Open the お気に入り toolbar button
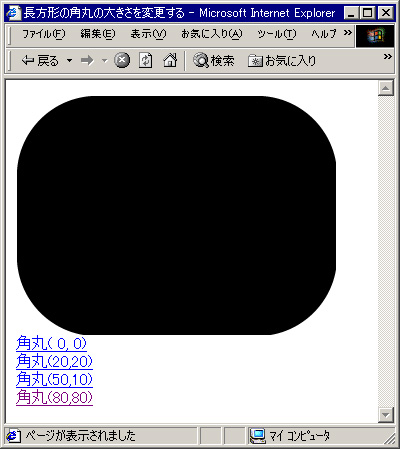Viewport: 400px width, 449px height. tap(282, 61)
